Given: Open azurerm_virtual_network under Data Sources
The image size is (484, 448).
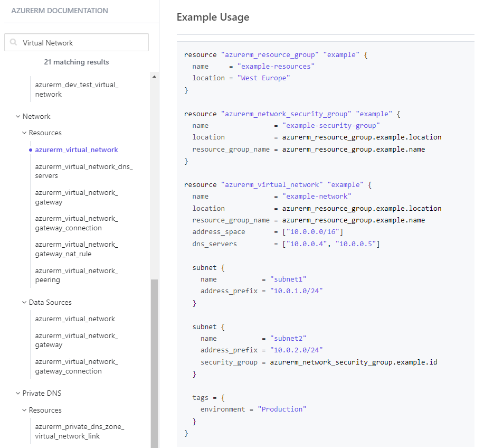Looking at the screenshot, I should coord(75,319).
